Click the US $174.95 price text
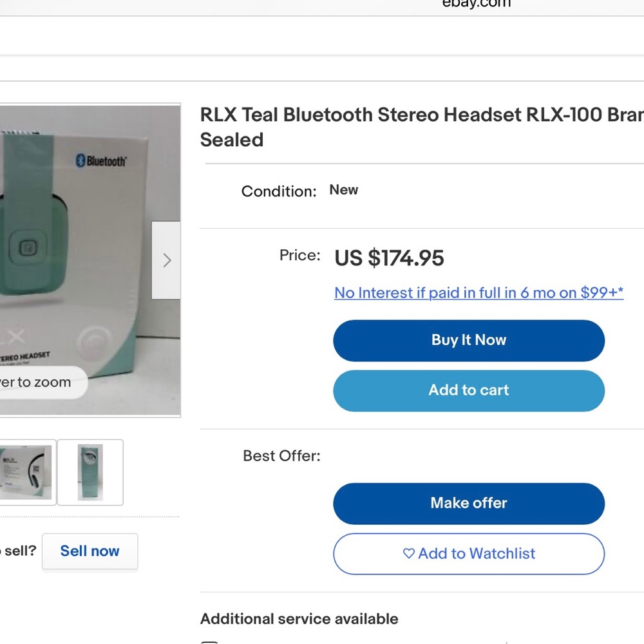644x644 pixels. tap(390, 258)
